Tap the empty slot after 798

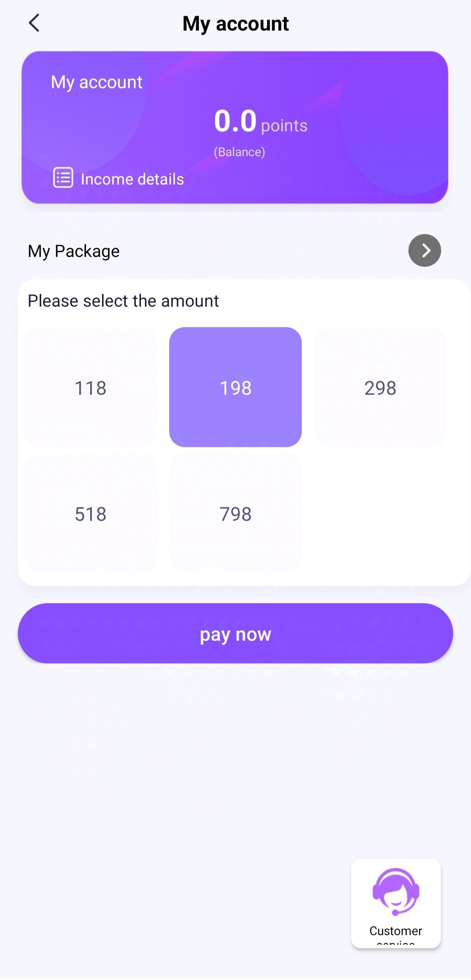click(380, 513)
